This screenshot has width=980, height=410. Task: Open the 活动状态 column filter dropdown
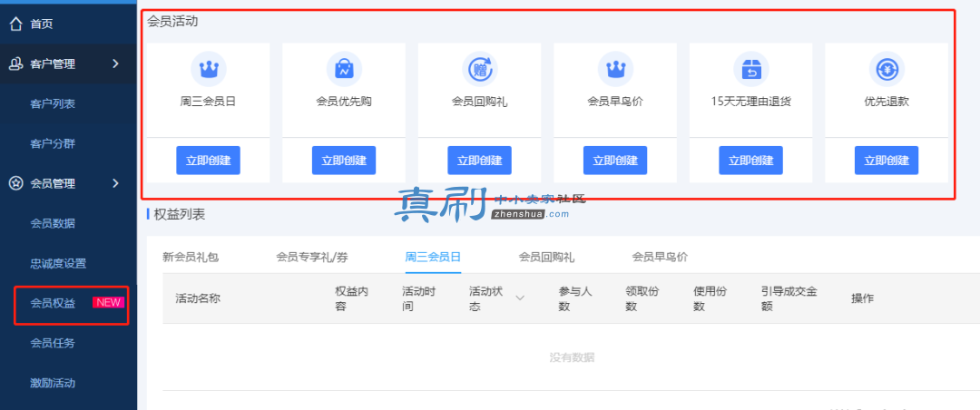520,298
